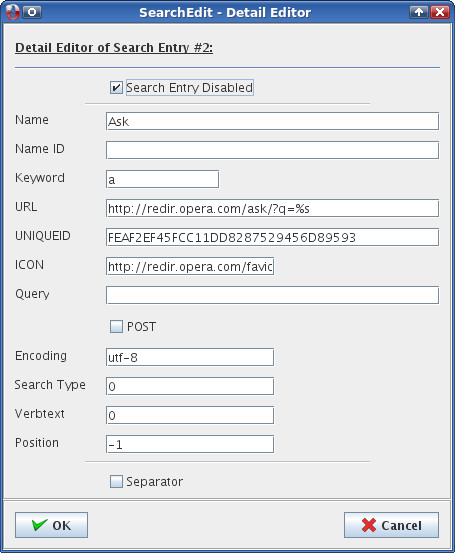Confirm changes with the OK button
455x553 pixels.
pyautogui.click(x=51, y=525)
